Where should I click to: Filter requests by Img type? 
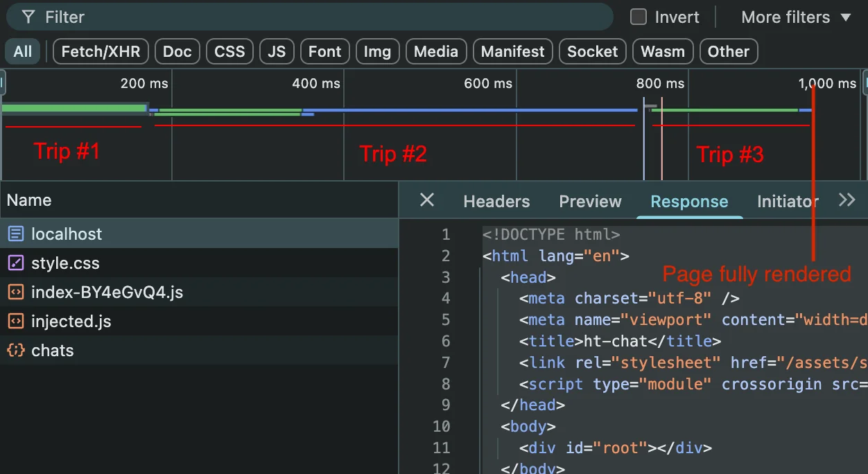pos(377,51)
